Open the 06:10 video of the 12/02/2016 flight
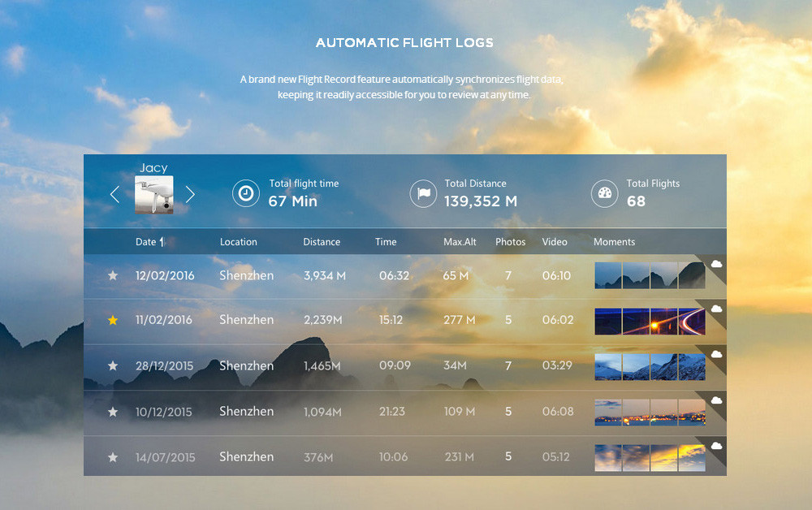 556,275
